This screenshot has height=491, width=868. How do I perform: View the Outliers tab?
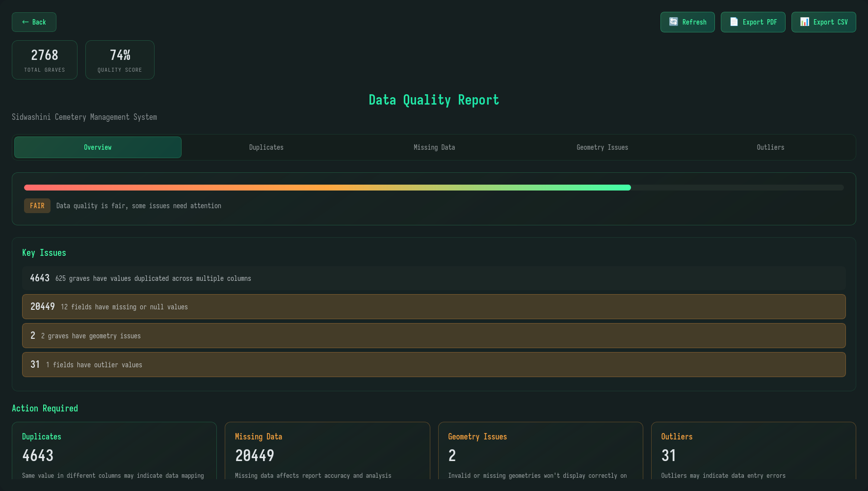click(x=770, y=147)
